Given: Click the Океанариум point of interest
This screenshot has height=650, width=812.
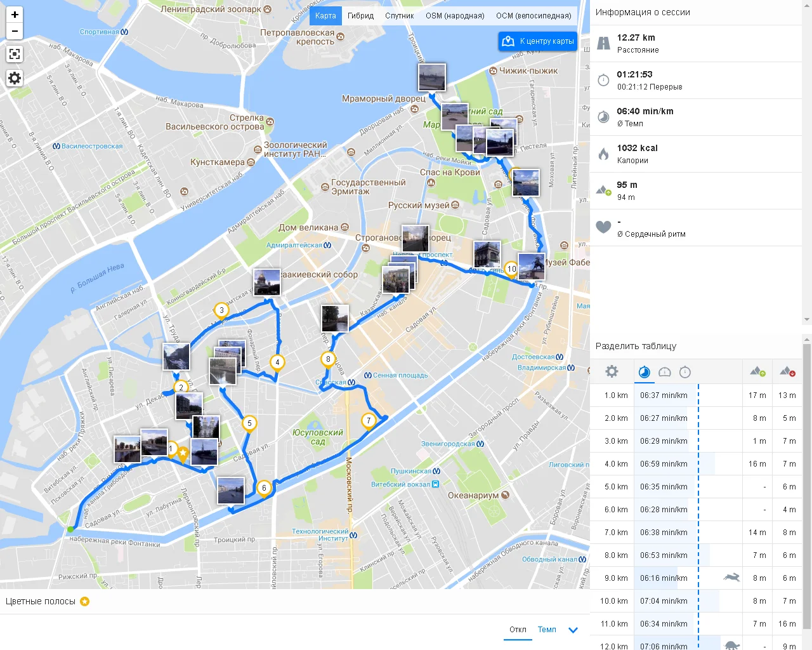Looking at the screenshot, I should 478,495.
